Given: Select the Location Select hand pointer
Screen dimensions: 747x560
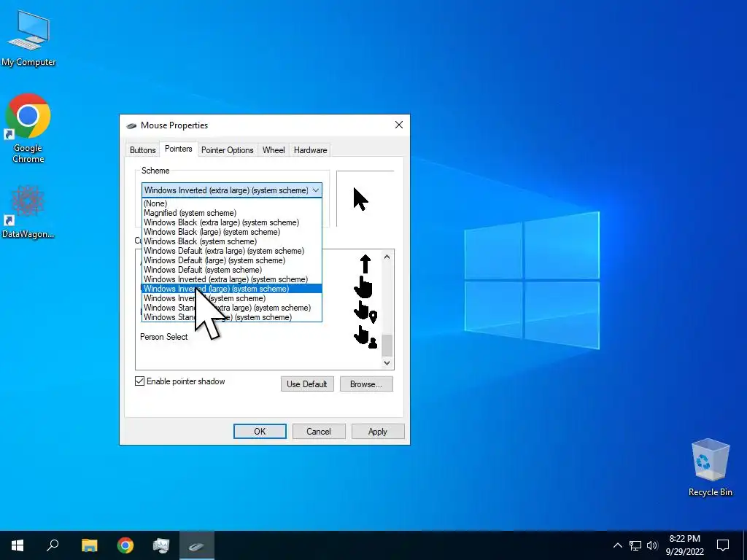Looking at the screenshot, I should (x=365, y=311).
